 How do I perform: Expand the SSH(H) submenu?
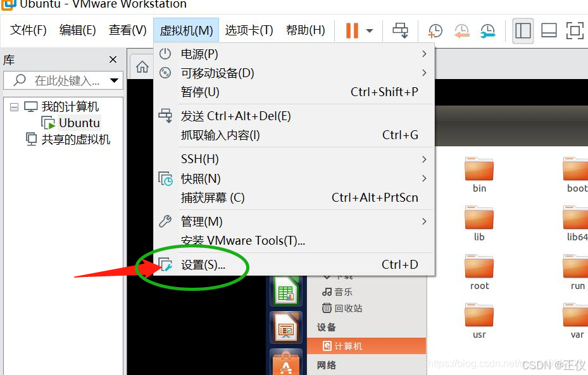coord(294,159)
